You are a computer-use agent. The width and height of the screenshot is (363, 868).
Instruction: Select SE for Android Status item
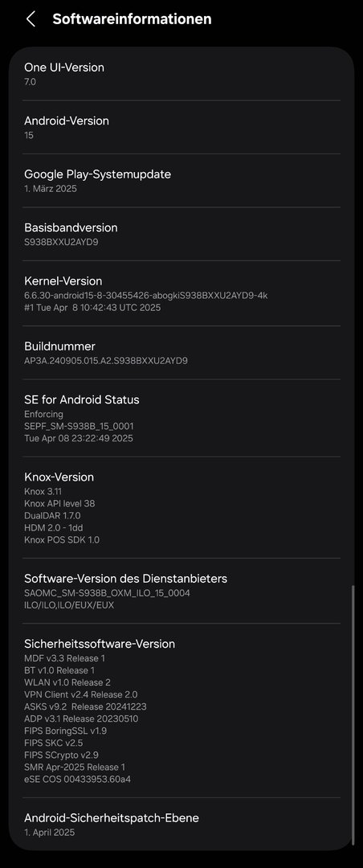(x=181, y=418)
